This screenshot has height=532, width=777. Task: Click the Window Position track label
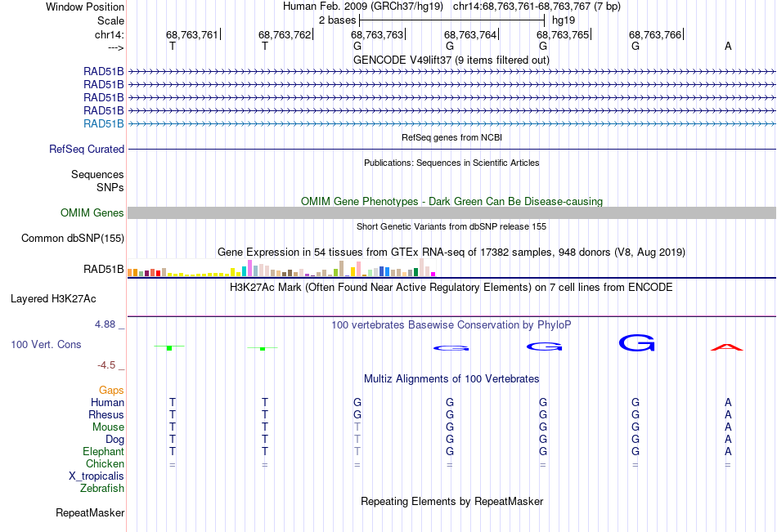(x=85, y=7)
